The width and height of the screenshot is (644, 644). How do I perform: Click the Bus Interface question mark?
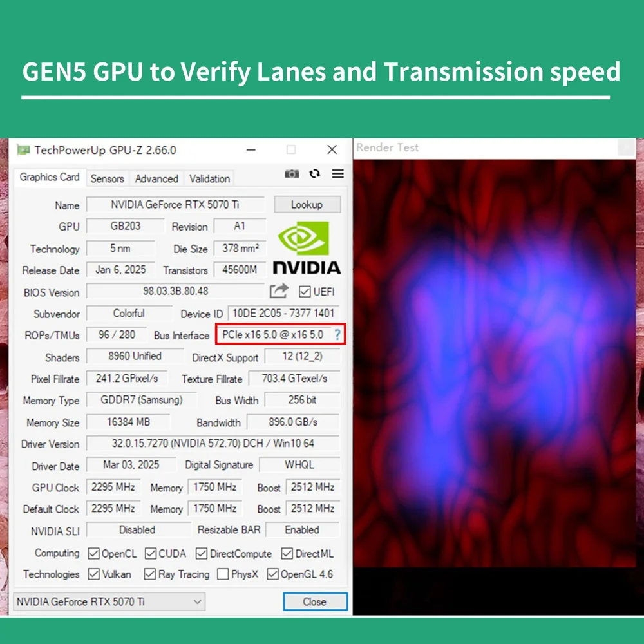click(337, 335)
